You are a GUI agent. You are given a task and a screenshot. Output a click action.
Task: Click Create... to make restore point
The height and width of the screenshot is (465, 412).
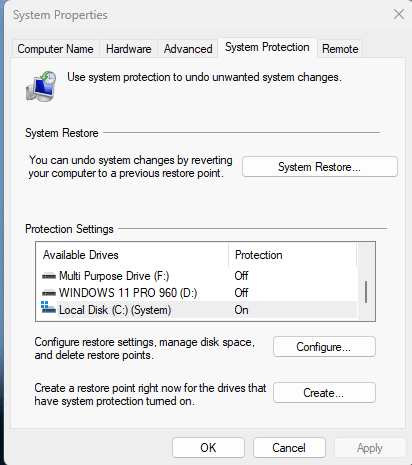tap(324, 393)
